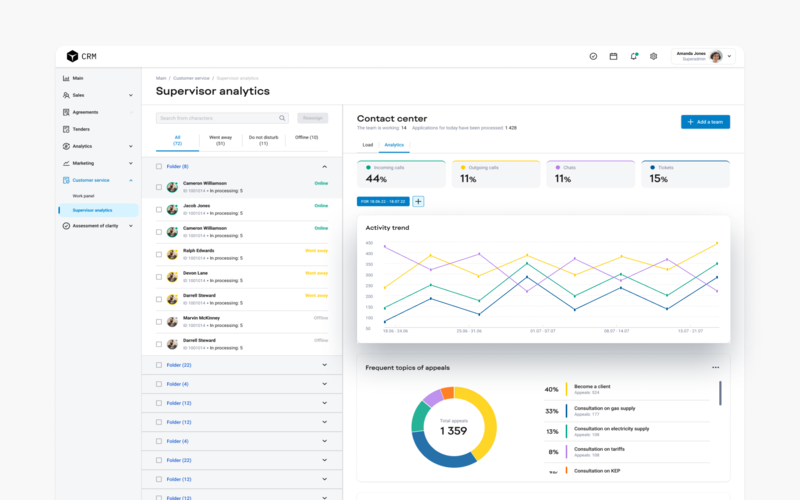Image resolution: width=800 pixels, height=500 pixels.
Task: Click the plus icon beside date range
Action: point(418,201)
